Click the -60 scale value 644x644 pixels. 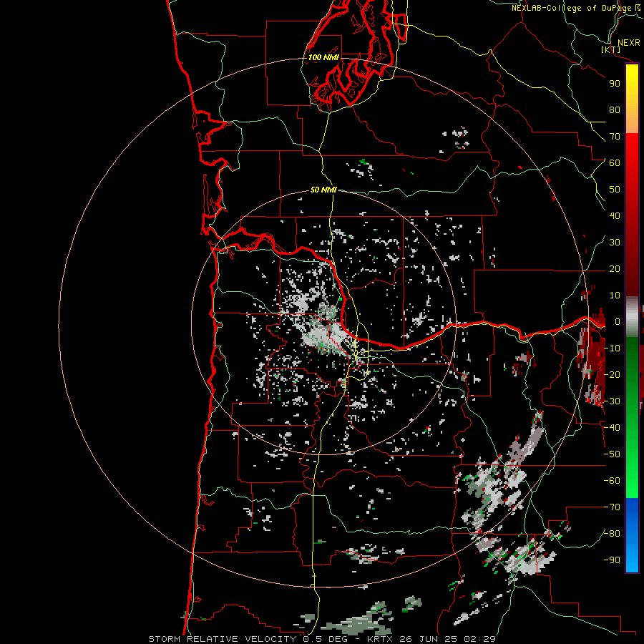click(612, 481)
